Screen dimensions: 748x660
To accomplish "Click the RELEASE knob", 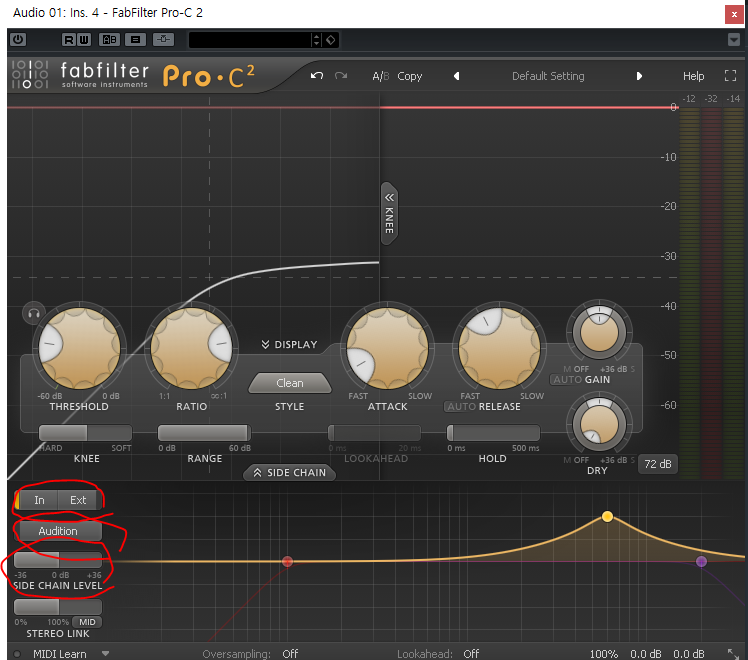I will pyautogui.click(x=499, y=348).
